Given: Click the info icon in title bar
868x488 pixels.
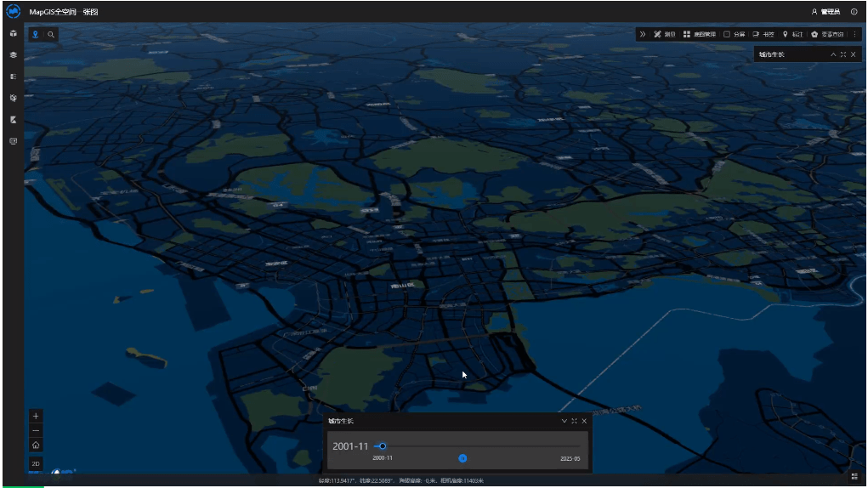Looking at the screenshot, I should click(x=854, y=12).
